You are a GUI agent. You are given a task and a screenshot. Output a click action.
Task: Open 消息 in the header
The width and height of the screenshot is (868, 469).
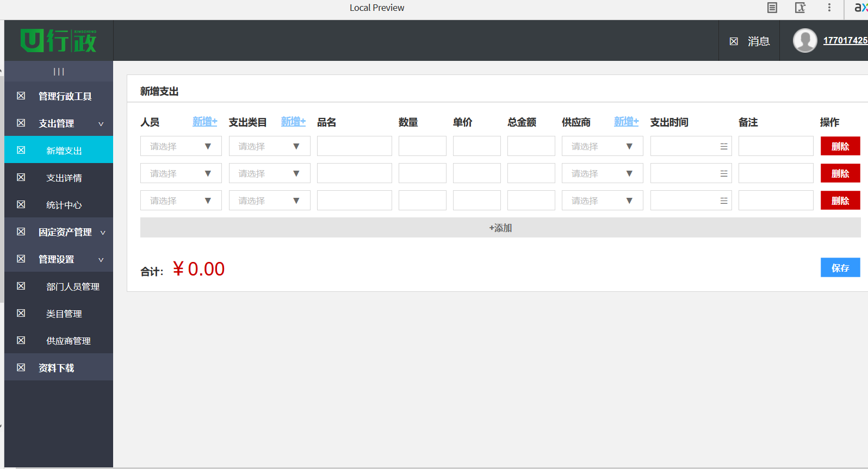759,41
